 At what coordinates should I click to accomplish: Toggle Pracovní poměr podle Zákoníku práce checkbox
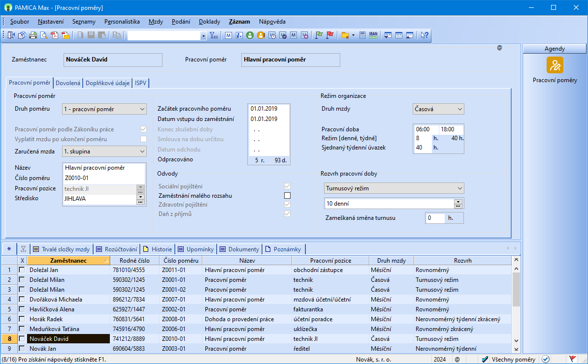[x=143, y=129]
